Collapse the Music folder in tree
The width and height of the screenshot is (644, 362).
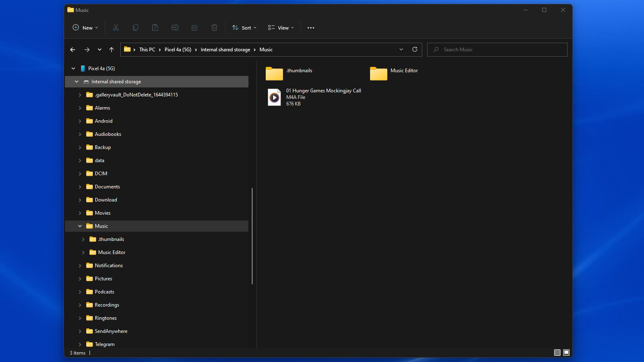pyautogui.click(x=80, y=226)
